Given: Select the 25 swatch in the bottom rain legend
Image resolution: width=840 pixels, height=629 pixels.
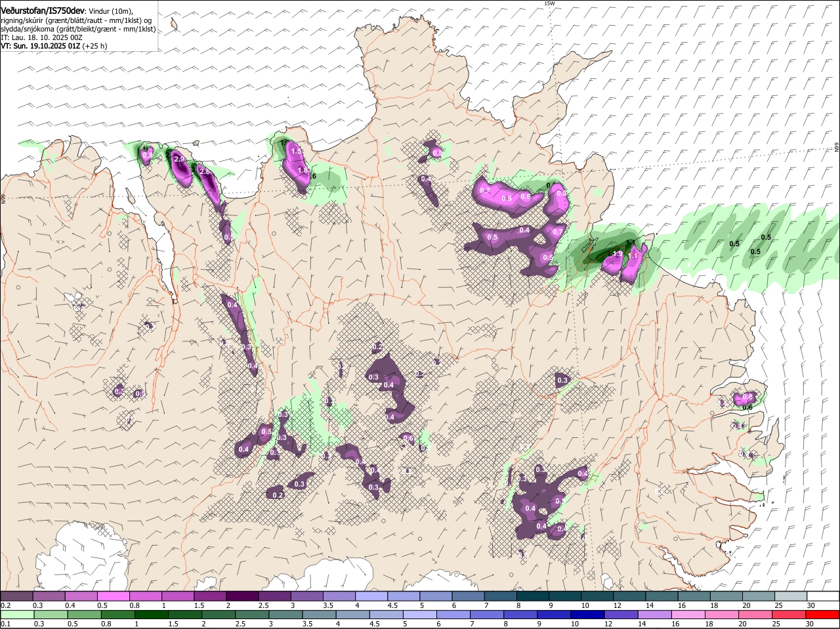Looking at the screenshot, I should click(x=789, y=615).
